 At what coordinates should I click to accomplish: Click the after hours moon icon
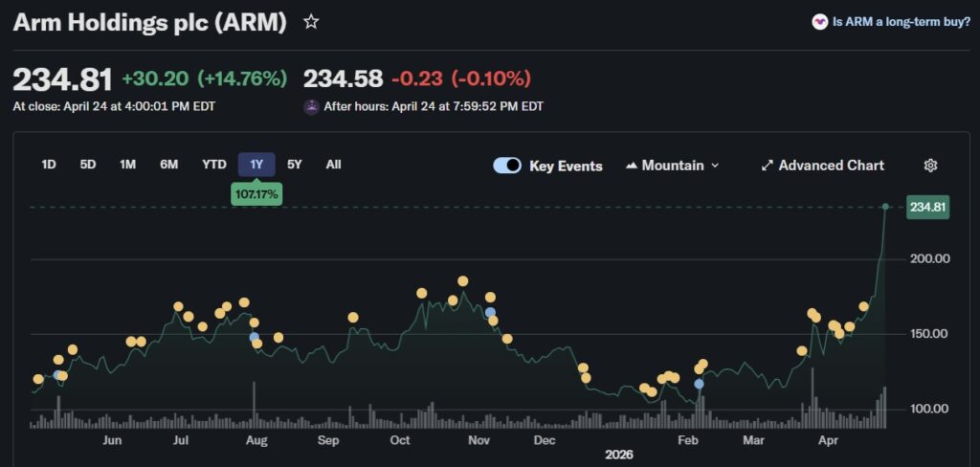tap(311, 106)
